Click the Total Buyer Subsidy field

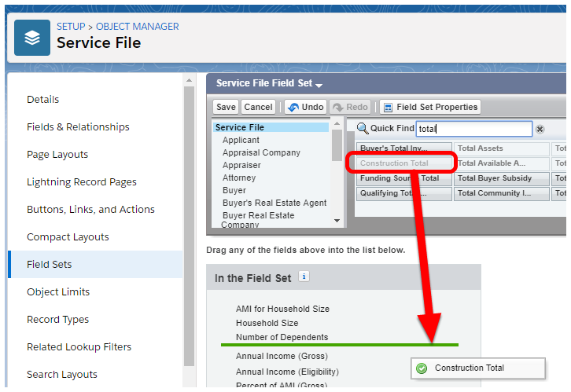tap(502, 178)
